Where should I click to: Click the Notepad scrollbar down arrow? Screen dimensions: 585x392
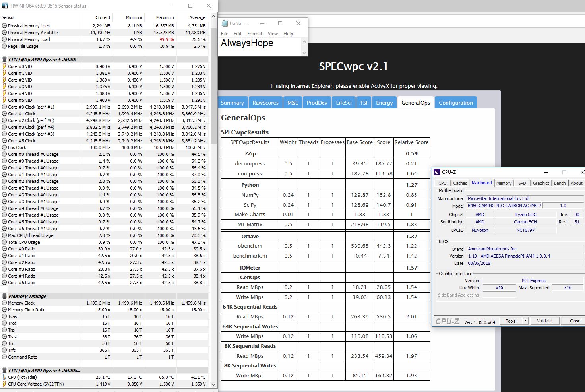304,53
